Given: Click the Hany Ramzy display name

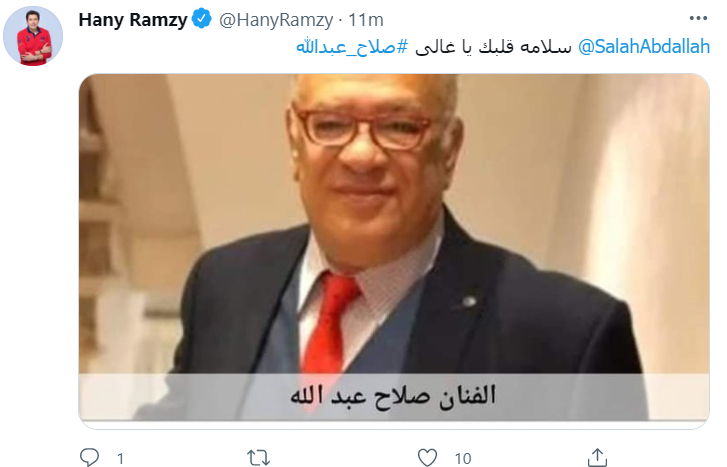Looking at the screenshot, I should coord(133,20).
